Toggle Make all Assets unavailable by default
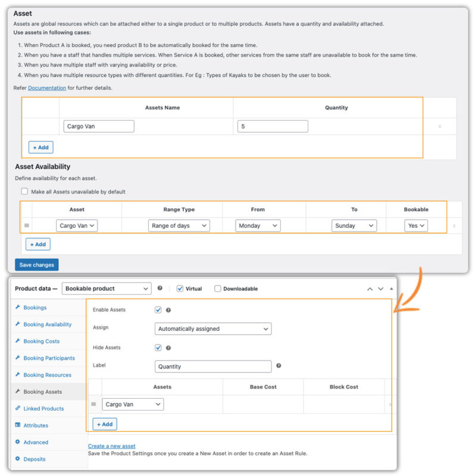Screen dimensions: 475x476 point(24,191)
